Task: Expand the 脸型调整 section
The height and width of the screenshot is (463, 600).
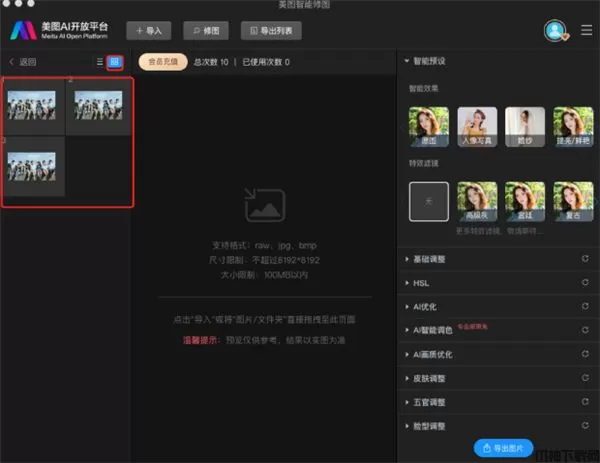Action: click(430, 427)
